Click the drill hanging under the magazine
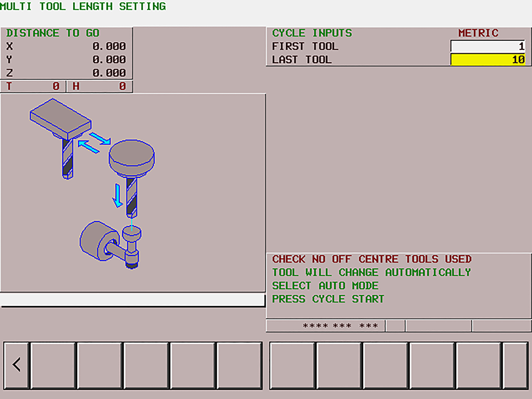This screenshot has width=532, height=399. point(68,158)
